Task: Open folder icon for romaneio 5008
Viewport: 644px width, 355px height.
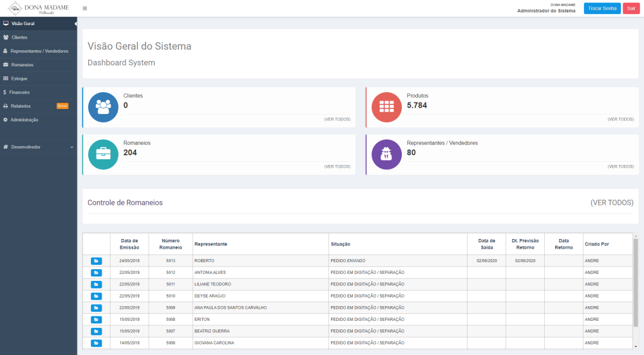Action: tap(96, 320)
